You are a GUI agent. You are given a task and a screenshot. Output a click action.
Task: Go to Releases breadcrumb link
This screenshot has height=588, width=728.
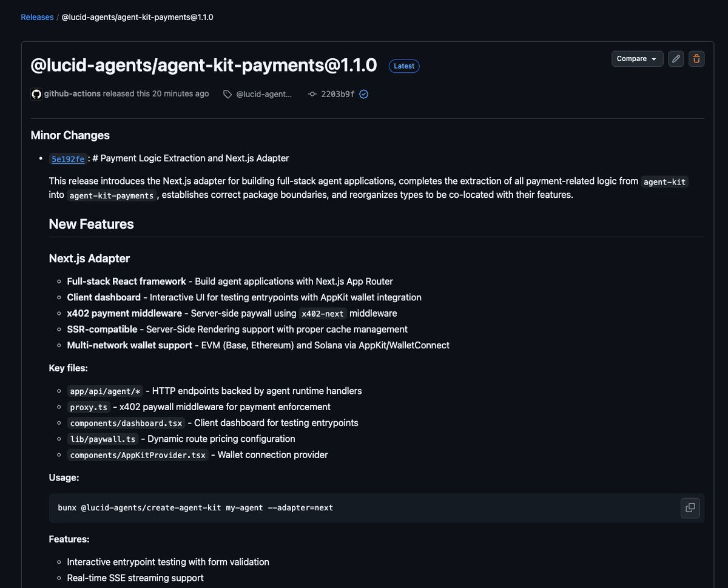point(37,17)
